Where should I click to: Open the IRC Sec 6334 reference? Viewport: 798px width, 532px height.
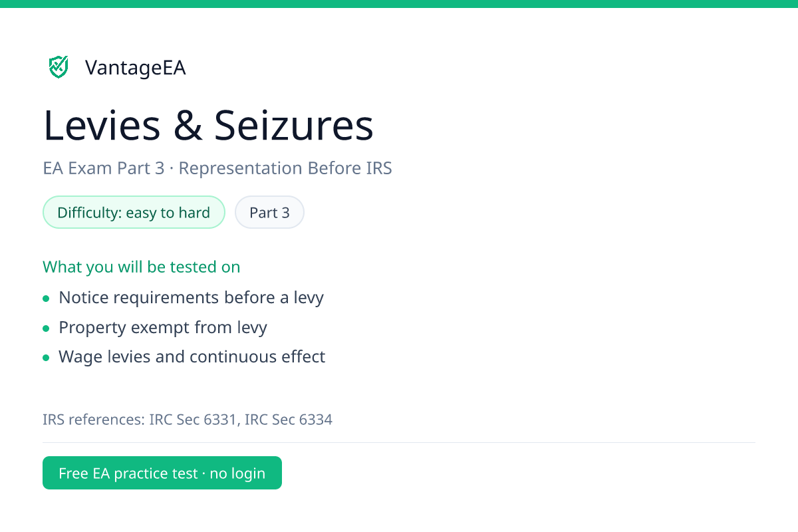(289, 420)
